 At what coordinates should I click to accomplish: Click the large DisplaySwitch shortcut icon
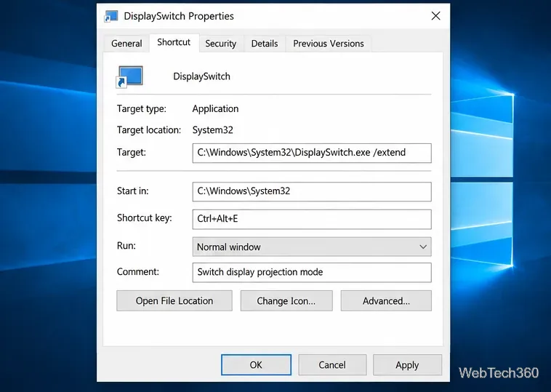(129, 76)
